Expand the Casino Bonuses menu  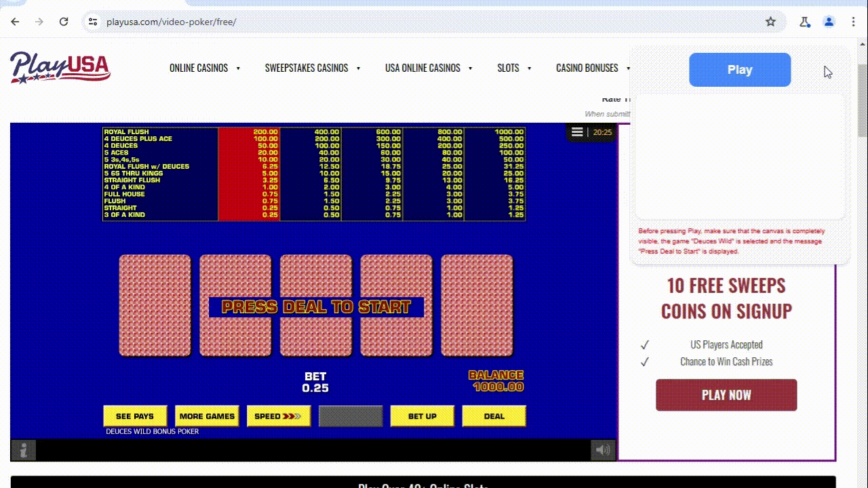[x=593, y=68]
